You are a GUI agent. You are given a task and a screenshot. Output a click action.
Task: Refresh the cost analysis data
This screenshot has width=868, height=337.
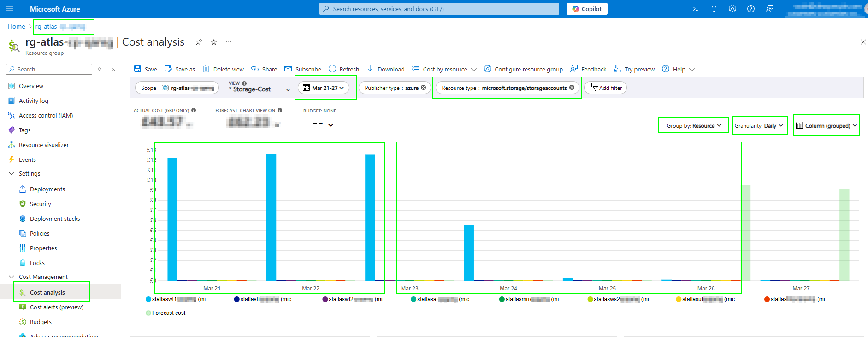pyautogui.click(x=344, y=69)
